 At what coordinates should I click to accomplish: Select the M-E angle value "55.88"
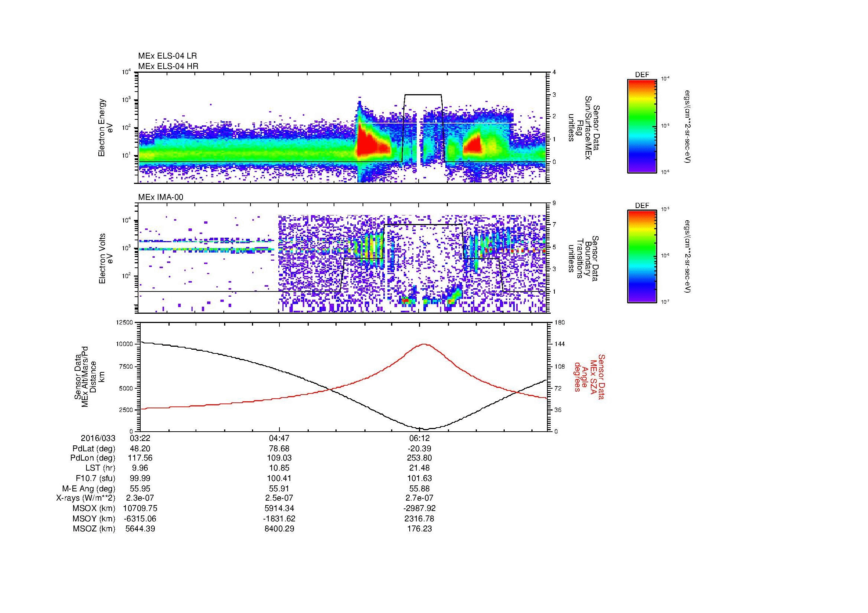click(x=420, y=489)
